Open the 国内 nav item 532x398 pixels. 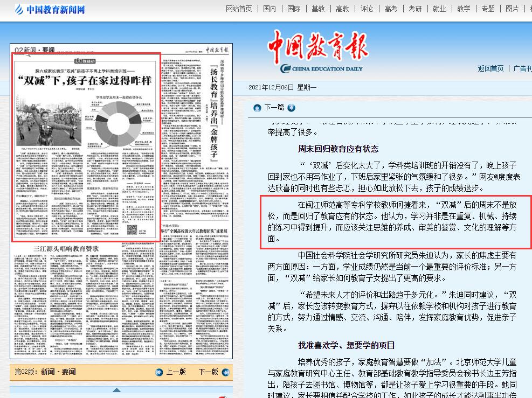[x=270, y=9]
